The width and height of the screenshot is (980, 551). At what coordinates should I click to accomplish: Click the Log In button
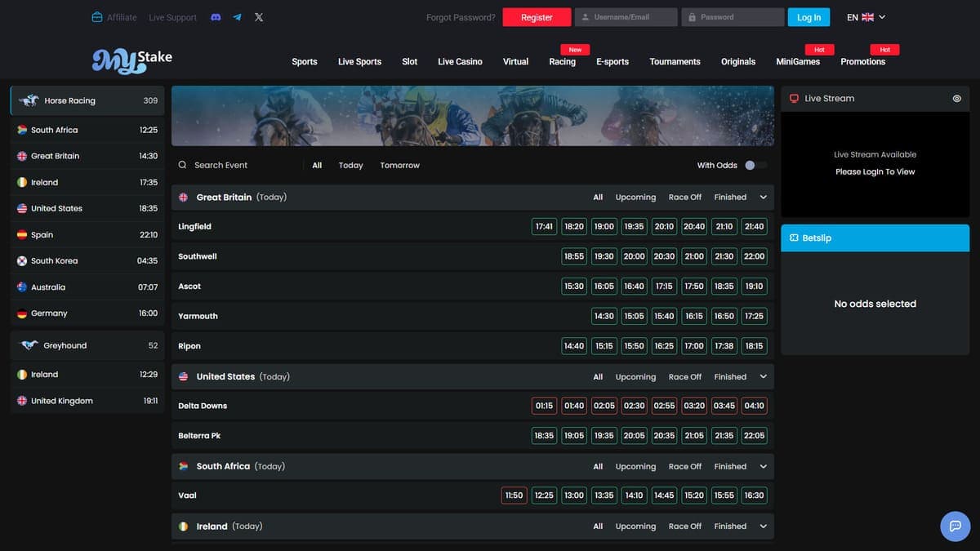[x=808, y=17]
